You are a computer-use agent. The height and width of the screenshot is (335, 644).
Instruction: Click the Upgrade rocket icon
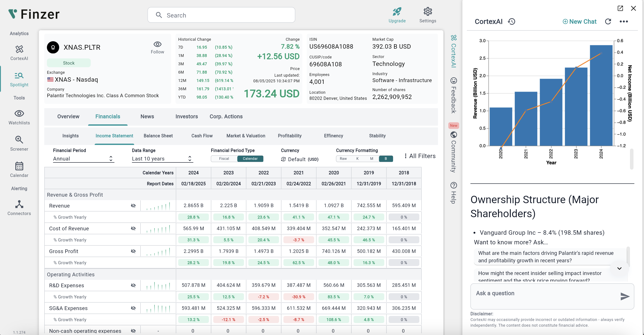coord(397,12)
